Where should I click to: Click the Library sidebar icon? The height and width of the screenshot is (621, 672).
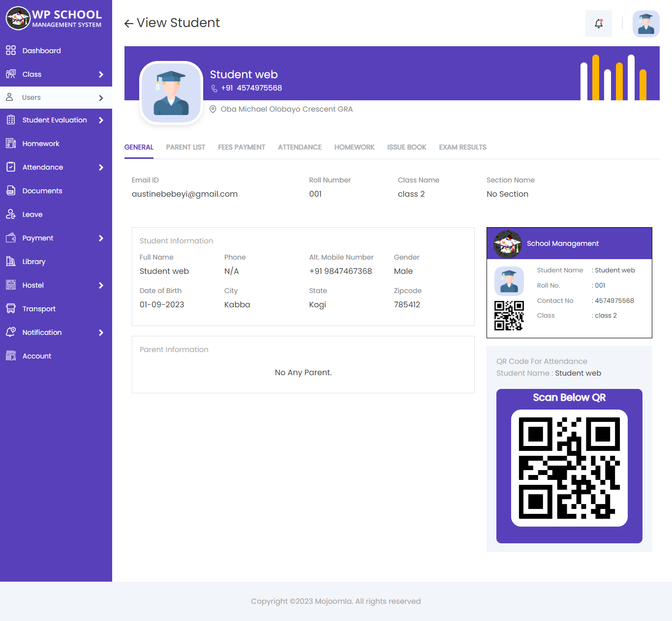coord(11,262)
